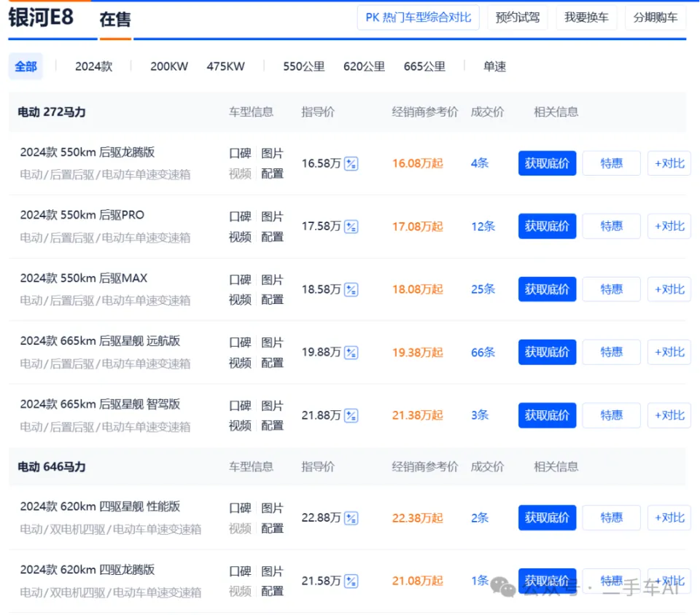Open 配置 for 665km 远航版
The height and width of the screenshot is (615, 700).
272,363
